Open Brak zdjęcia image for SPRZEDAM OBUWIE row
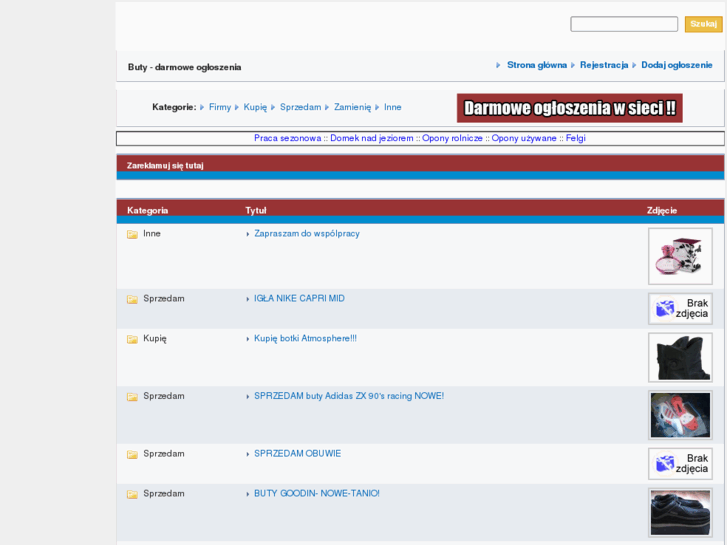The width and height of the screenshot is (727, 545). tap(680, 463)
